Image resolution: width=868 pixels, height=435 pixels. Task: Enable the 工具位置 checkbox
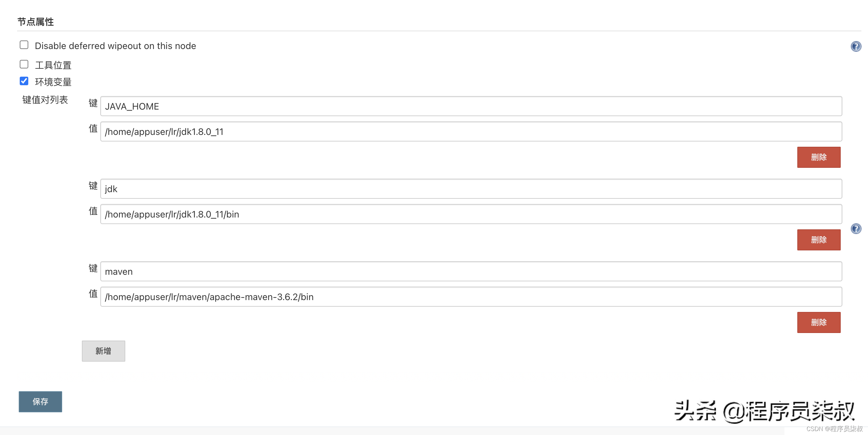pos(24,63)
